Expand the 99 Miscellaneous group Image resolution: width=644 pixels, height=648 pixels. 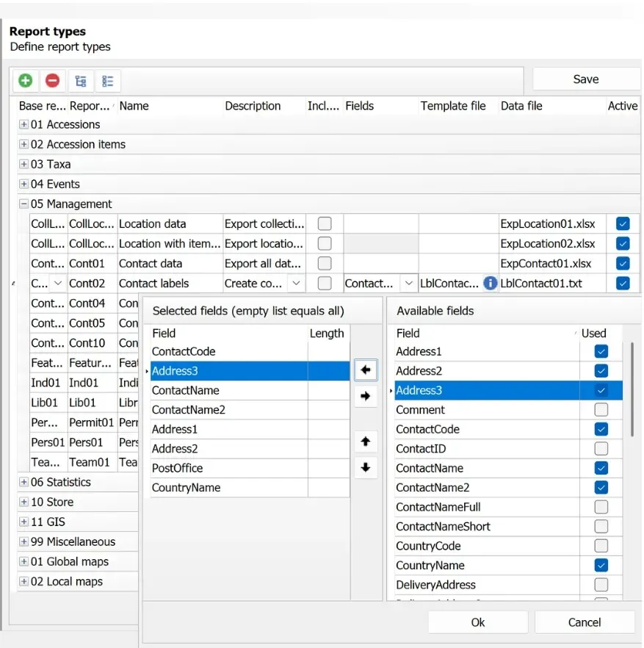pyautogui.click(x=24, y=541)
